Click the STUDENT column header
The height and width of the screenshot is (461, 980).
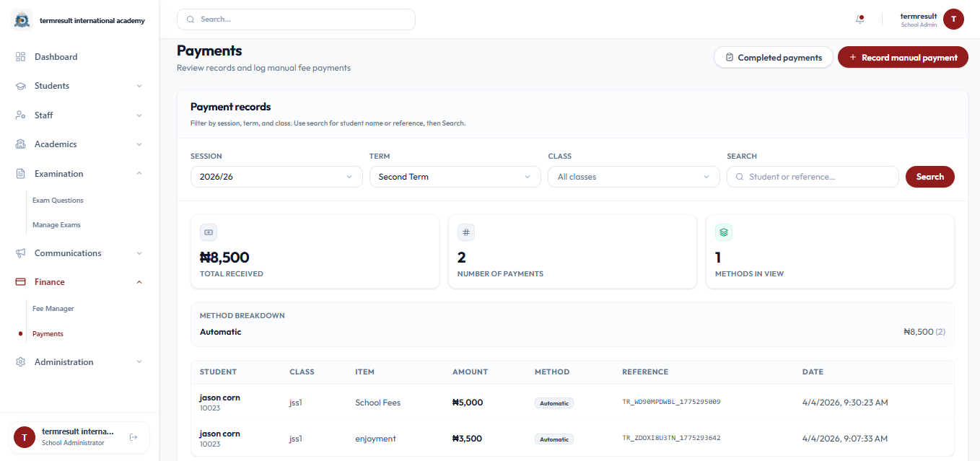pyautogui.click(x=218, y=372)
